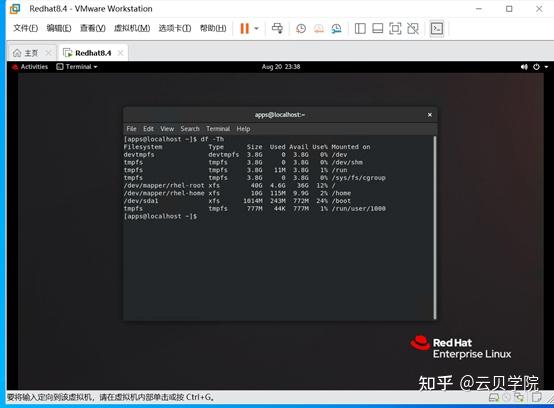This screenshot has width=554, height=408.
Task: Click the disk device icon in VMware status bar
Action: [x=494, y=397]
